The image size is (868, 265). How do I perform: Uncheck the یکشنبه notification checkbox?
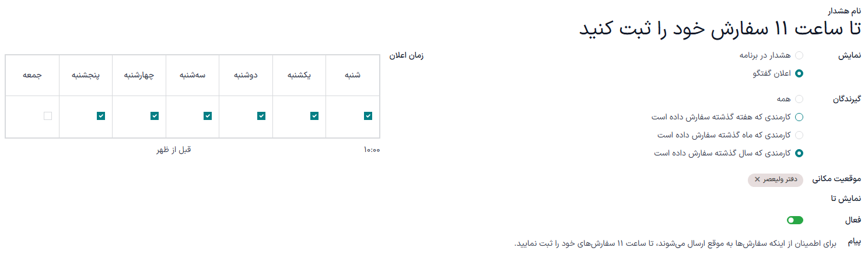(x=314, y=116)
